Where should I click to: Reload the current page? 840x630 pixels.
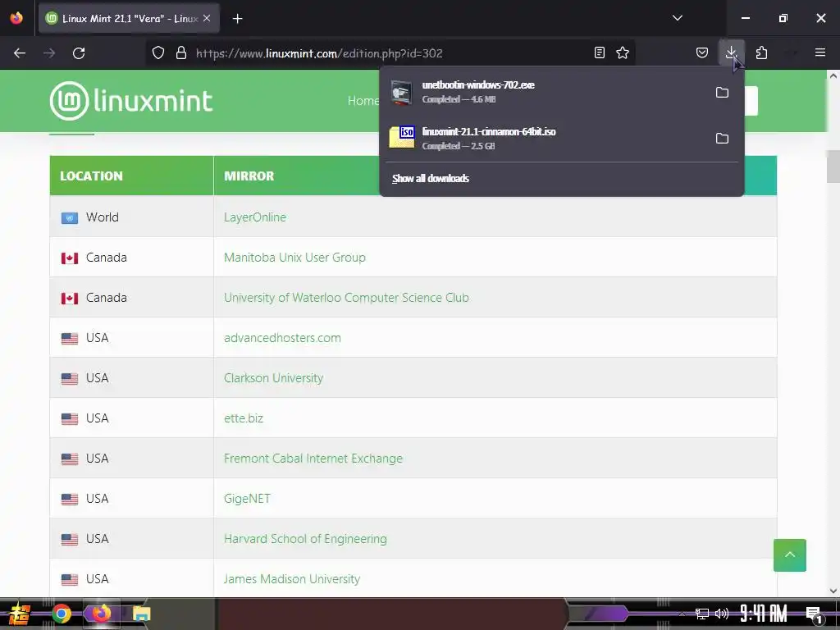coord(79,53)
